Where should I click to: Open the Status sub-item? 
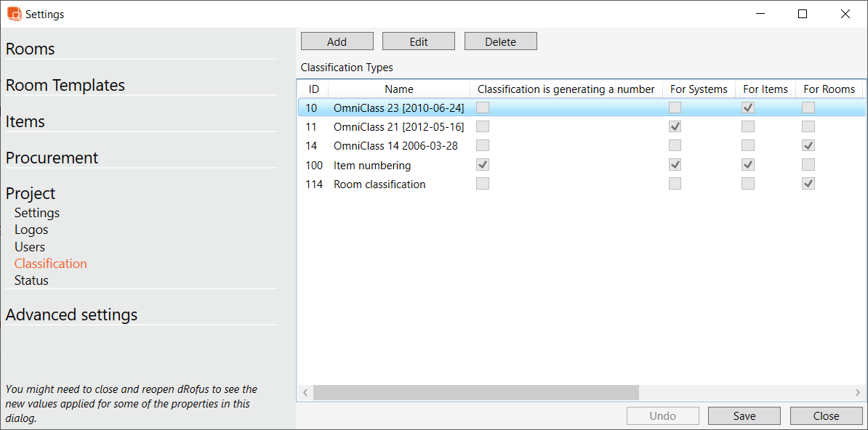[x=31, y=280]
